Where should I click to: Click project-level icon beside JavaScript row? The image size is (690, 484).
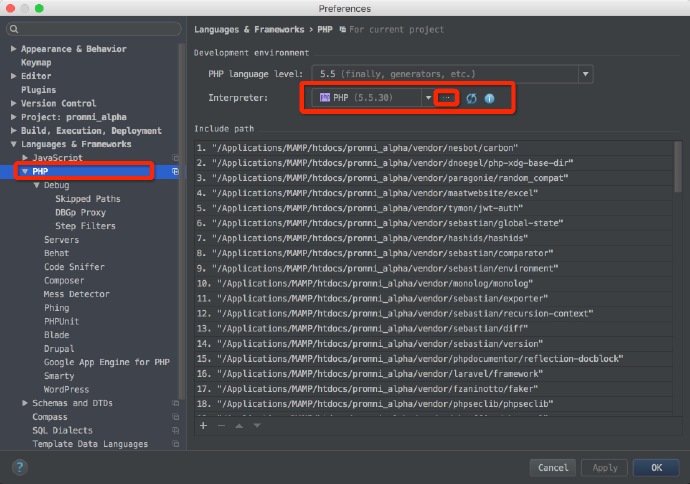click(x=175, y=158)
